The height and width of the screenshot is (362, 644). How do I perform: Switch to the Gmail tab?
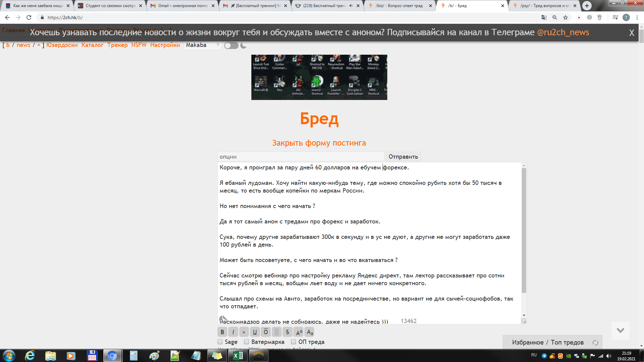point(182,6)
